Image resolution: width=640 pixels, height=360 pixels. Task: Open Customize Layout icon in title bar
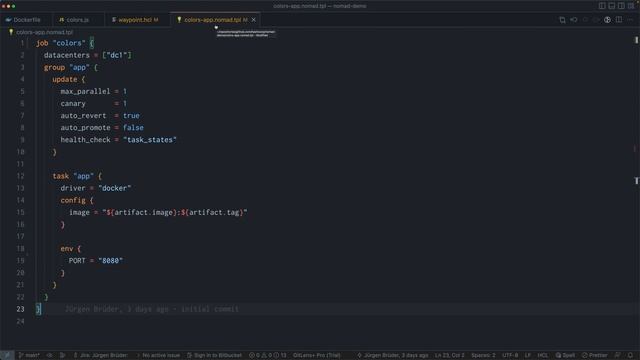click(631, 6)
